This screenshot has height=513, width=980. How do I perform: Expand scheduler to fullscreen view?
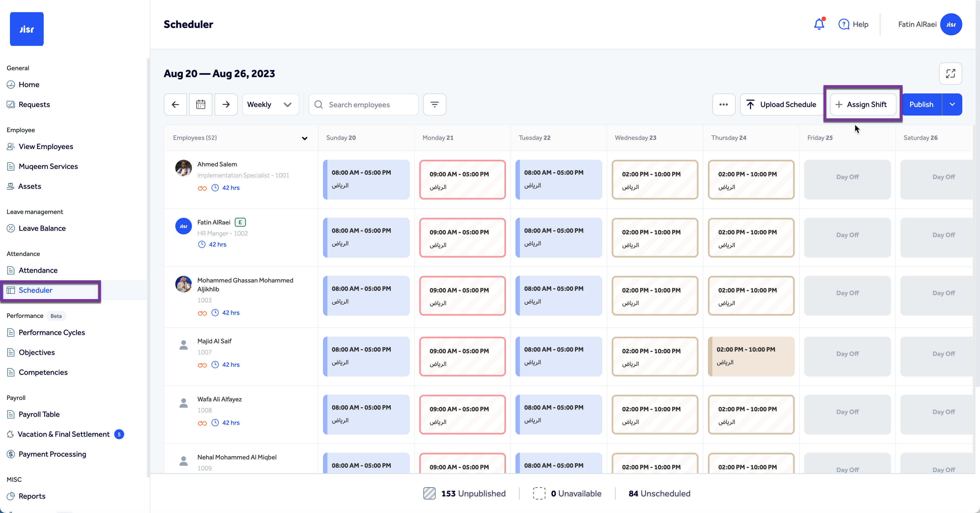(x=950, y=74)
